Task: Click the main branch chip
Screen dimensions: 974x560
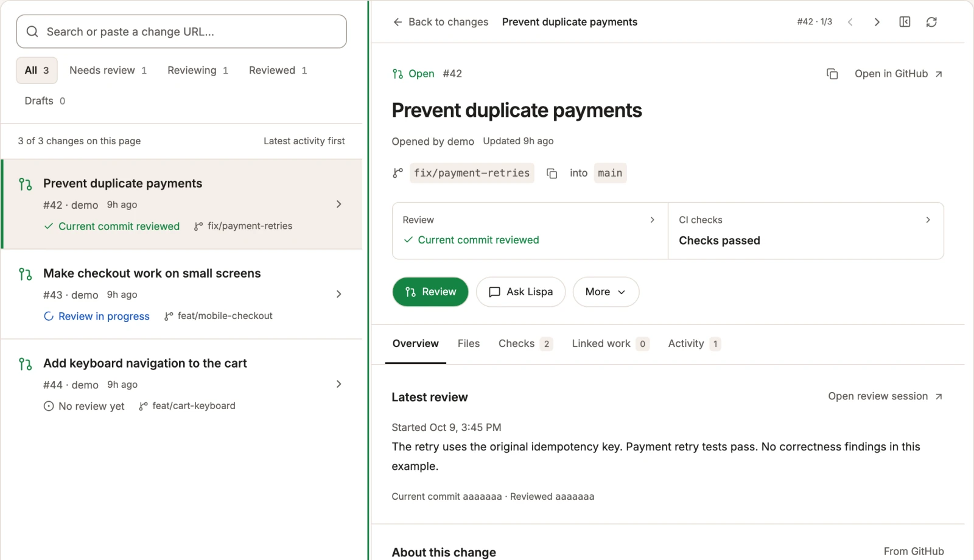Action: [610, 173]
